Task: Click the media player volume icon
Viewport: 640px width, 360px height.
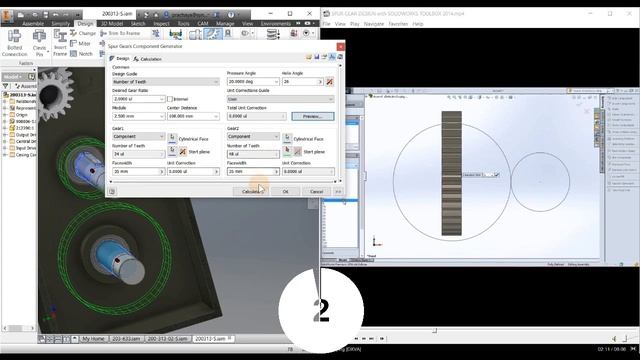Action: click(615, 338)
